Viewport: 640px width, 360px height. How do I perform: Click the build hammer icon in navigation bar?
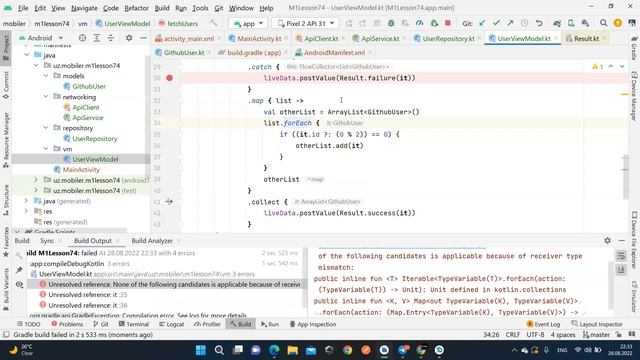tap(213, 23)
